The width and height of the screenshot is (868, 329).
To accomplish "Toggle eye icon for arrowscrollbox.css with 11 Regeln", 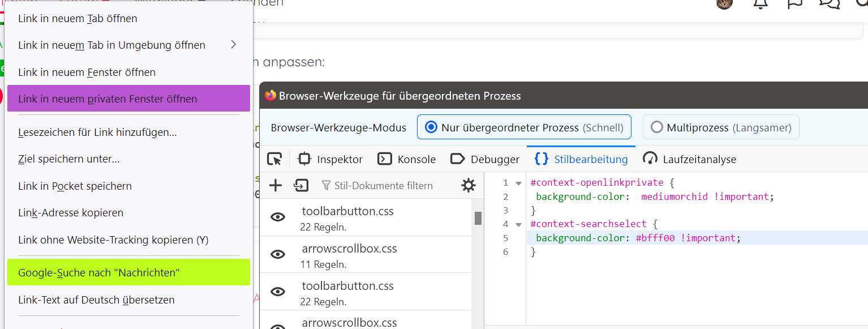I will (x=278, y=254).
